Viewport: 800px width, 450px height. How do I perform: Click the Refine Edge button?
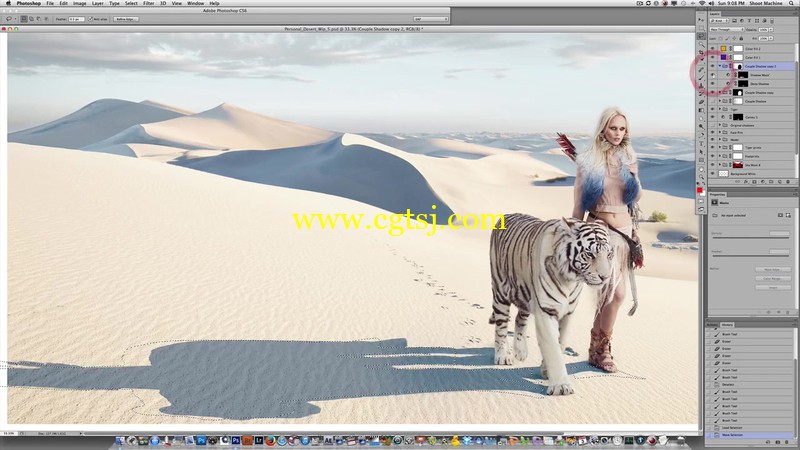(126, 19)
